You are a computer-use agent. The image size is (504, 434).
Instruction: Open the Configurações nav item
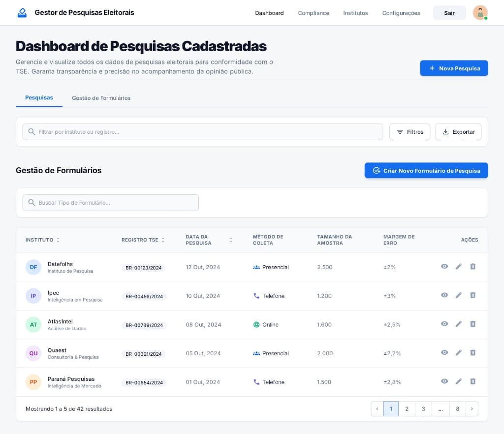click(401, 13)
